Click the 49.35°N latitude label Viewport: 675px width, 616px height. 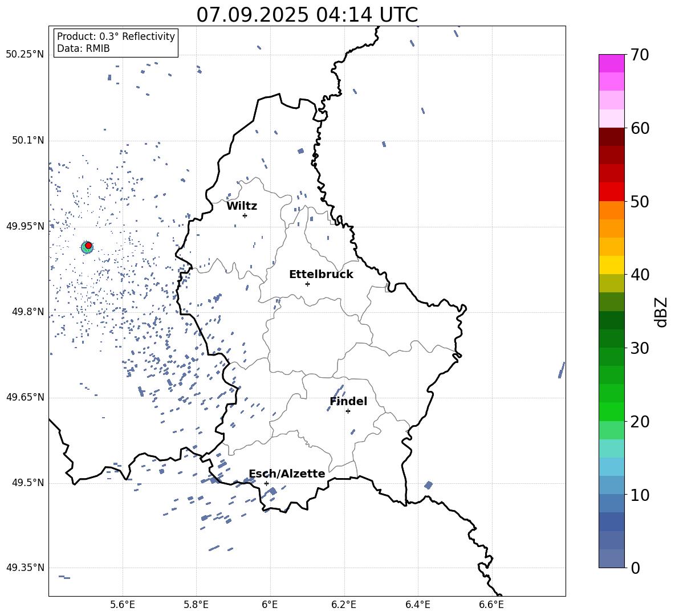pyautogui.click(x=25, y=568)
